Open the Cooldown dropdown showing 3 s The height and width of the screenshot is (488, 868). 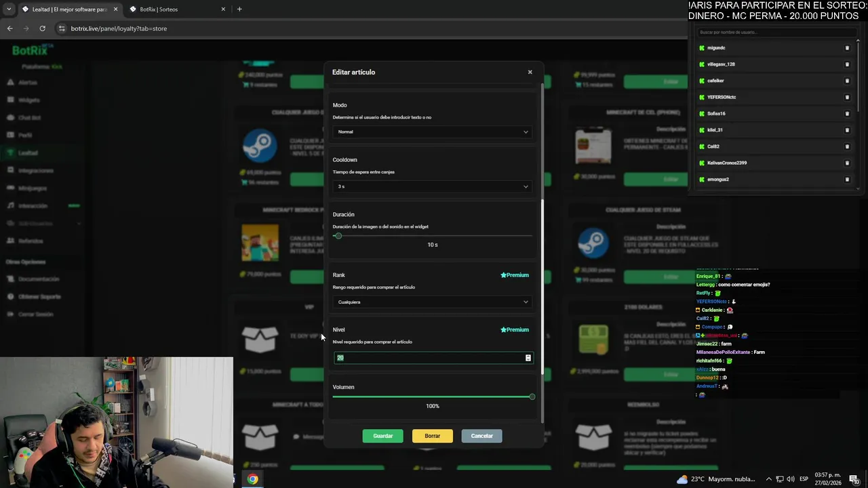[433, 186]
